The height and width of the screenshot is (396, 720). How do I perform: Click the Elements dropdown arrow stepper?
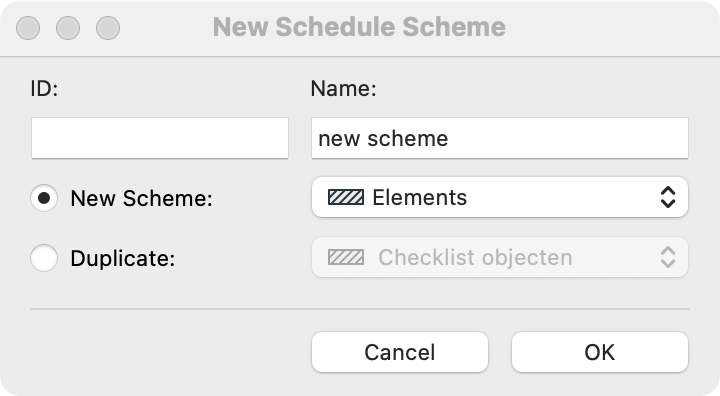click(668, 198)
